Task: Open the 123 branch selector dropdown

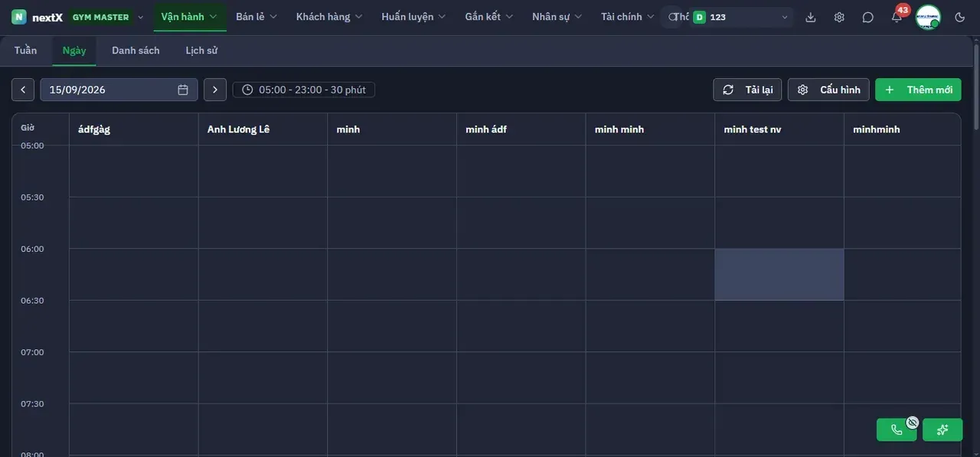Action: pyautogui.click(x=740, y=17)
